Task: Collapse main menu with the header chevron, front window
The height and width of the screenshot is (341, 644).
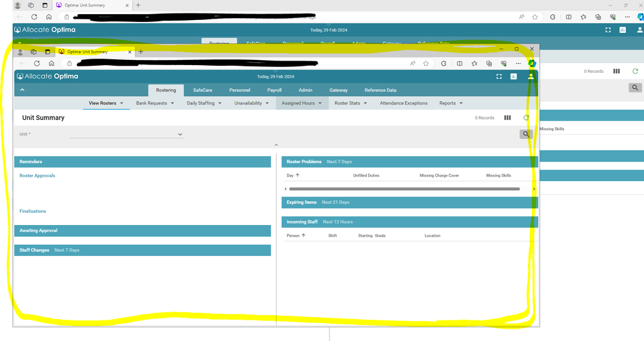Action: [22, 90]
